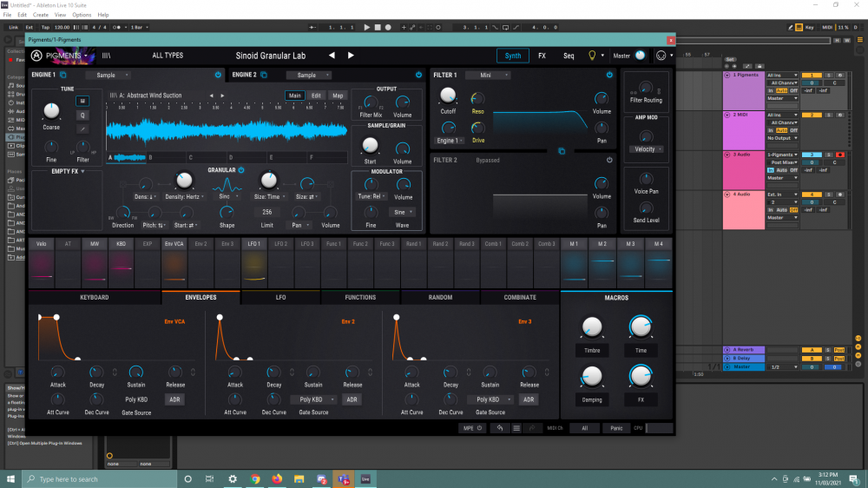868x488 pixels.
Task: Click the Stop button in Ableton transport
Action: 378,27
